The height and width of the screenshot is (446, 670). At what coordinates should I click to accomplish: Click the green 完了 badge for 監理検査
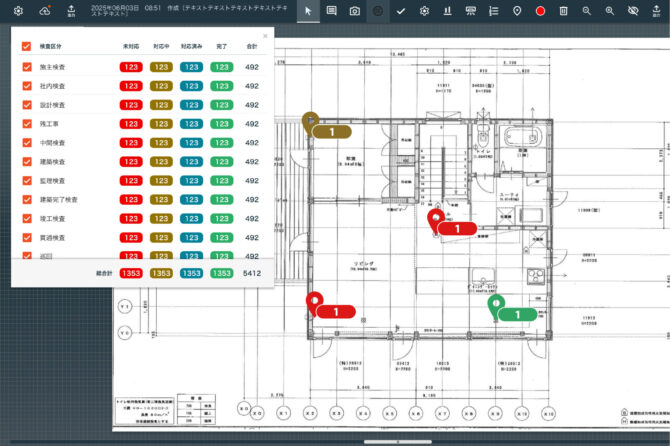click(x=222, y=181)
